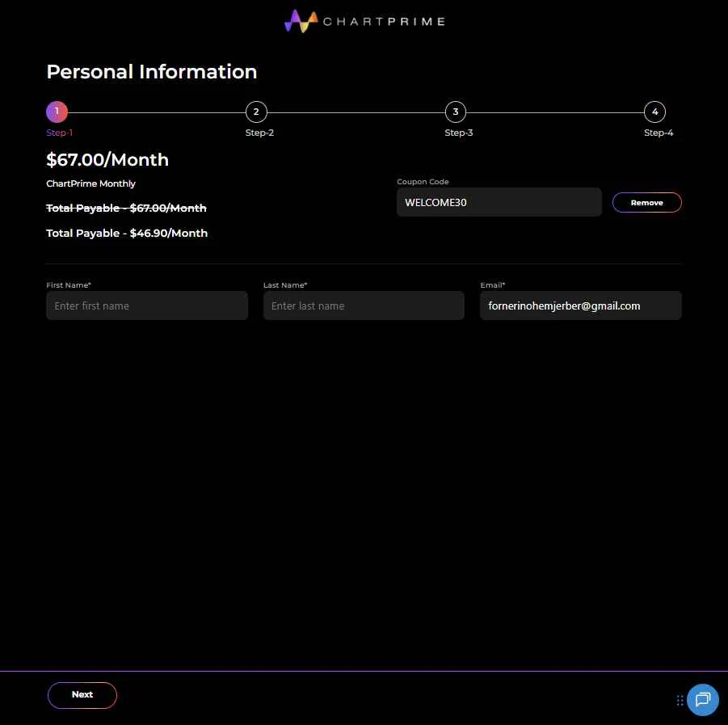Click the Step-4 label text
This screenshot has height=725, width=728.
pos(659,133)
